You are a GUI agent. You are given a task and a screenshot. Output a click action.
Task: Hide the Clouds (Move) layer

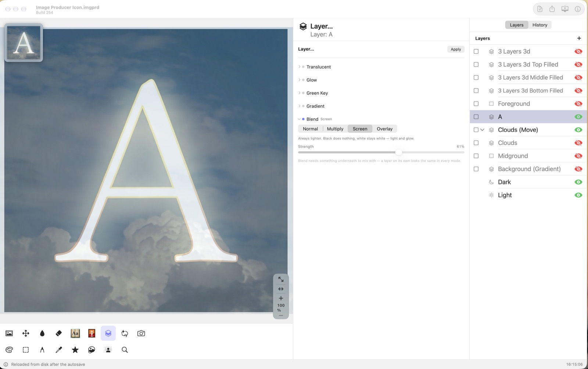(x=578, y=130)
